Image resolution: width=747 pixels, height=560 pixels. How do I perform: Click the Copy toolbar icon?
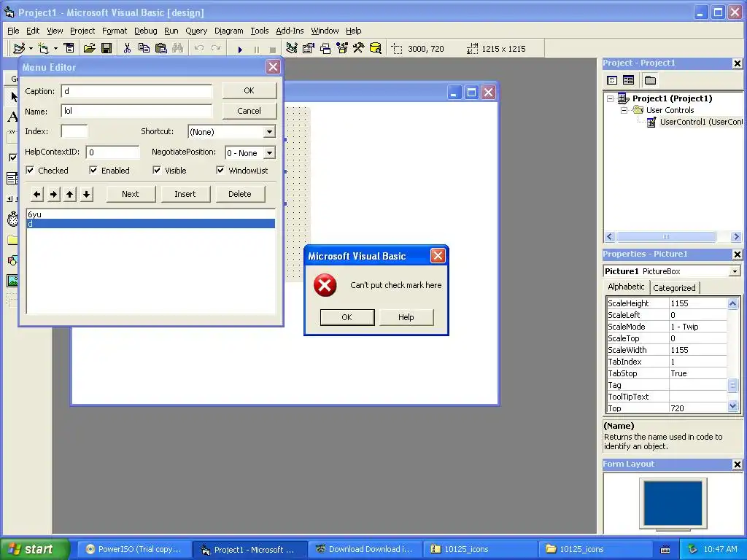[144, 49]
